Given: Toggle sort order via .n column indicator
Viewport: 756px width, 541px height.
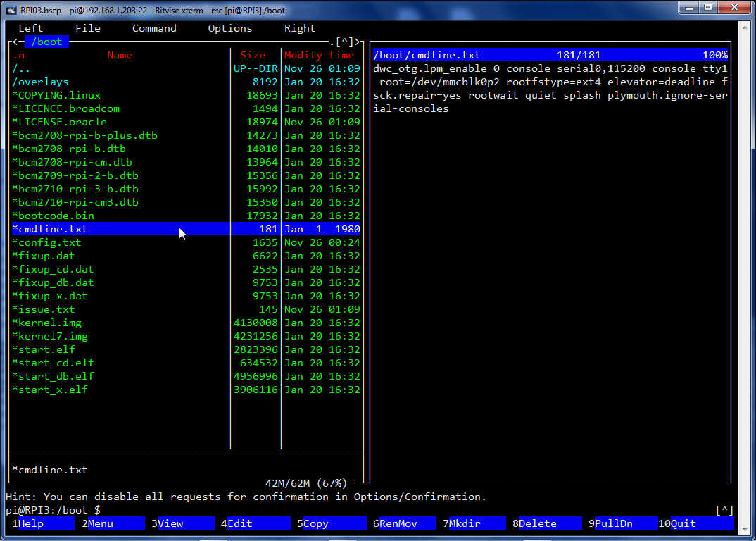Looking at the screenshot, I should tap(18, 55).
